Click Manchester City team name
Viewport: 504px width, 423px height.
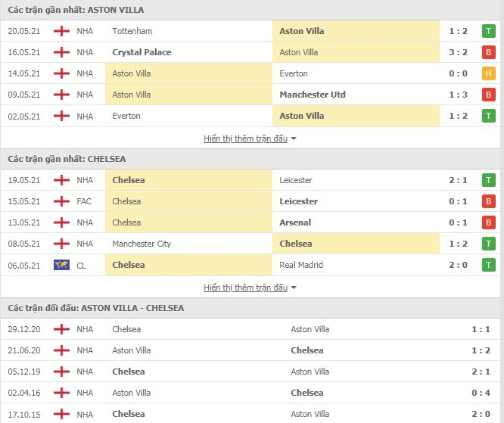142,244
